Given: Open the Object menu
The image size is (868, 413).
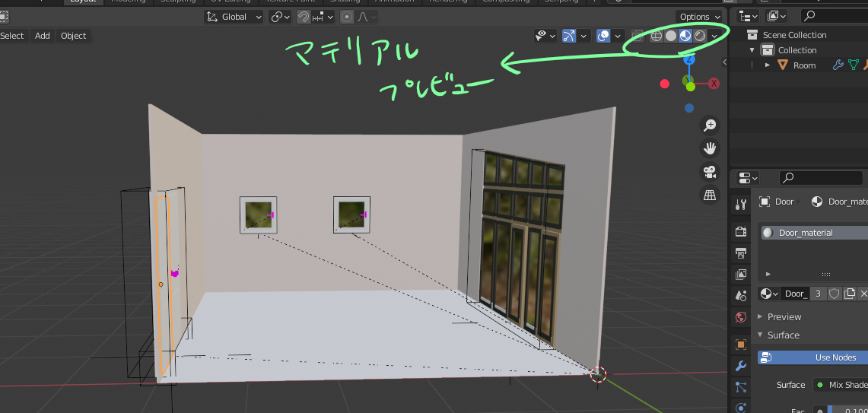Looking at the screenshot, I should coord(74,36).
